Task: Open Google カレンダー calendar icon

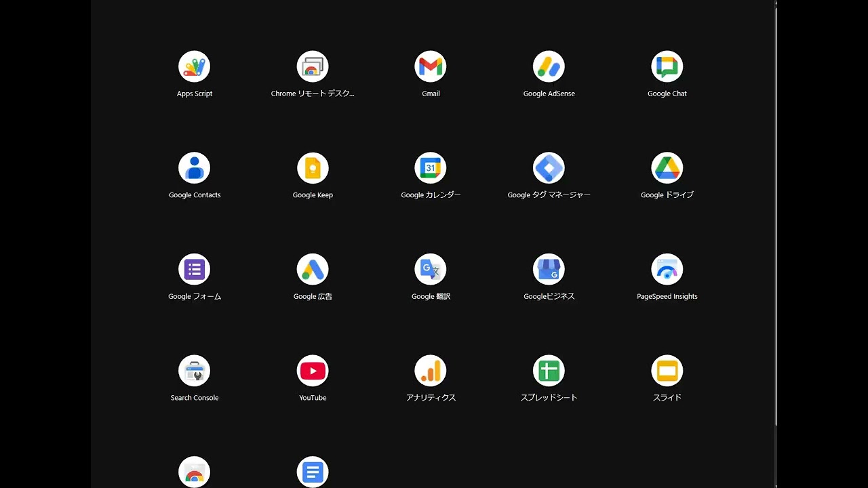Action: (431, 168)
